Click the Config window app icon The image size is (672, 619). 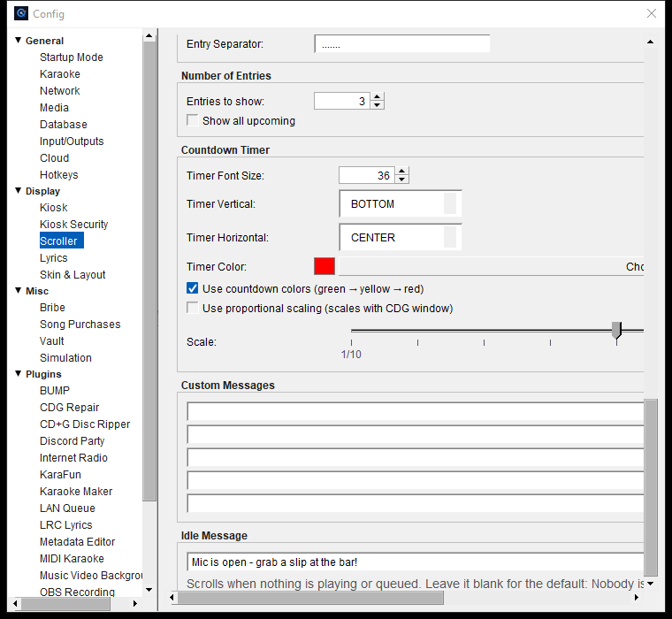(x=21, y=14)
